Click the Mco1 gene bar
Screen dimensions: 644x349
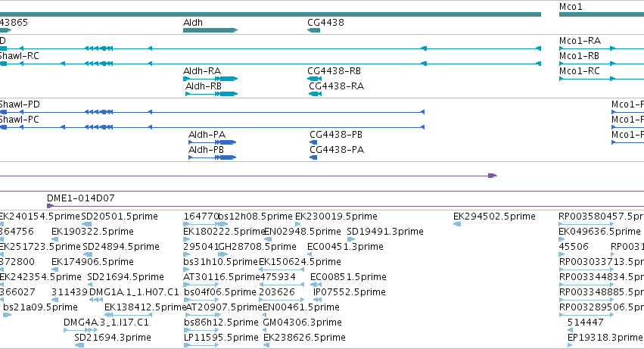coord(602,14)
